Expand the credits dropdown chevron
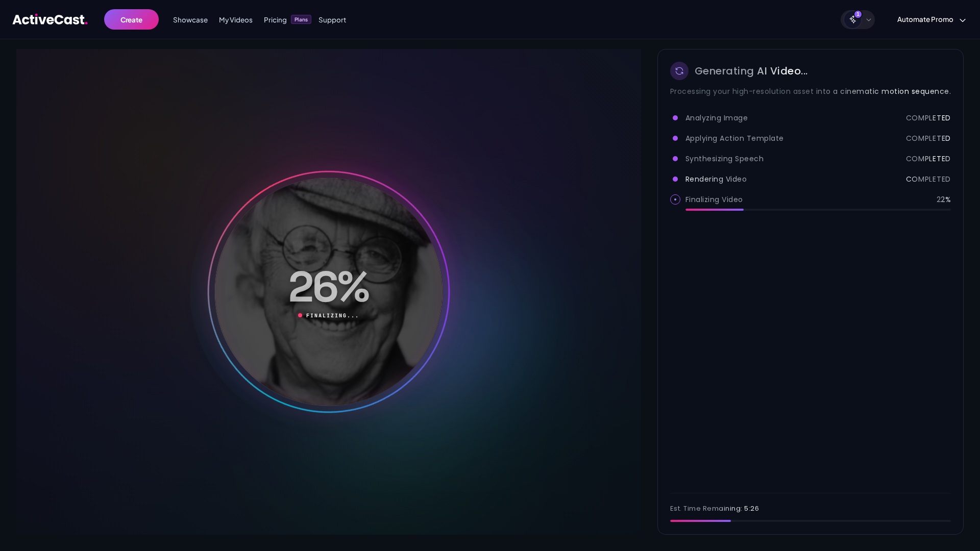Screen dimensions: 980x551 click(x=869, y=20)
